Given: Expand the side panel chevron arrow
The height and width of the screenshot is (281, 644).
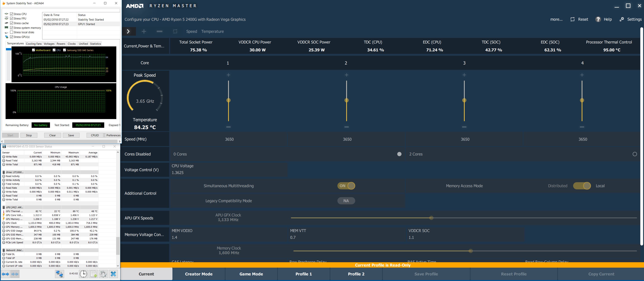Looking at the screenshot, I should pyautogui.click(x=128, y=32).
